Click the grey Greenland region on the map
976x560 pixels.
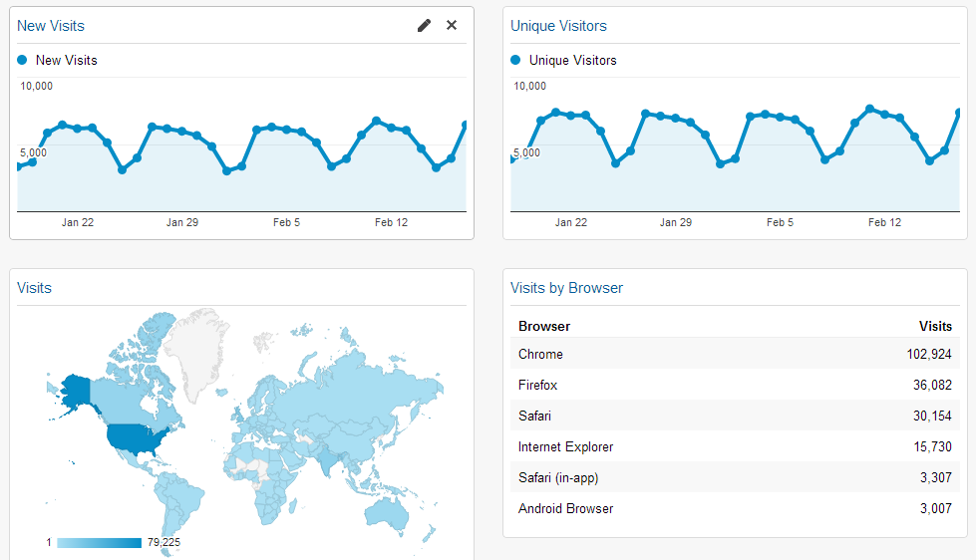click(x=194, y=344)
